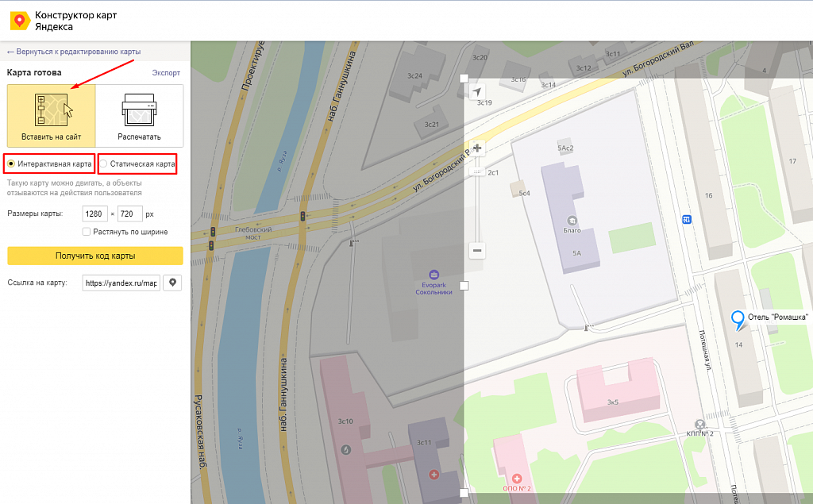Image resolution: width=813 pixels, height=504 pixels.
Task: Click the building label '3к5'
Action: point(613,402)
